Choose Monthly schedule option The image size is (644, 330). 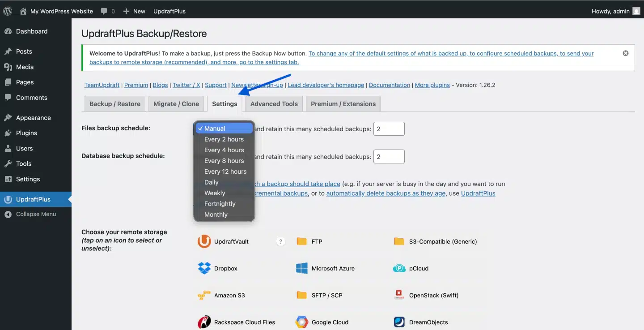tap(224, 214)
